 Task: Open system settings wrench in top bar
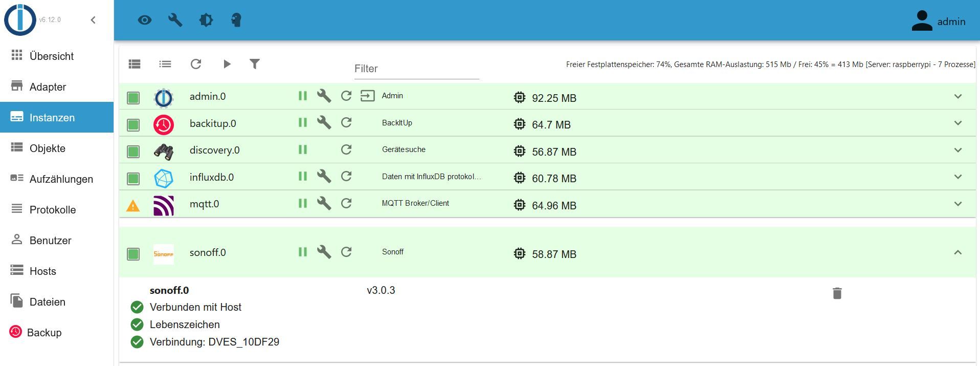pos(175,20)
